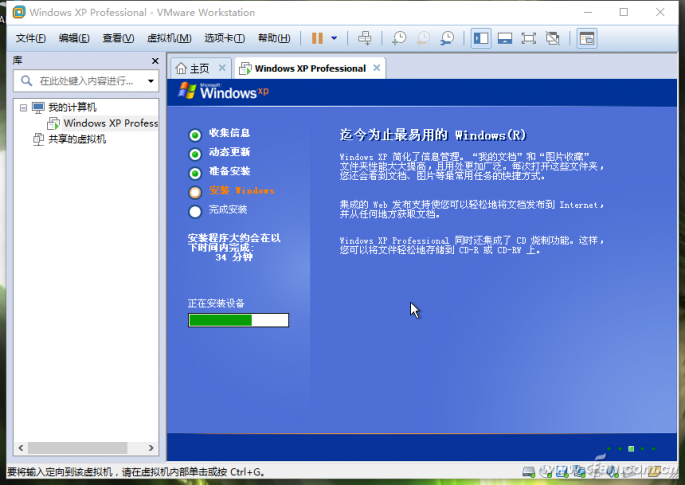Click the green setup progress bar

click(x=238, y=320)
